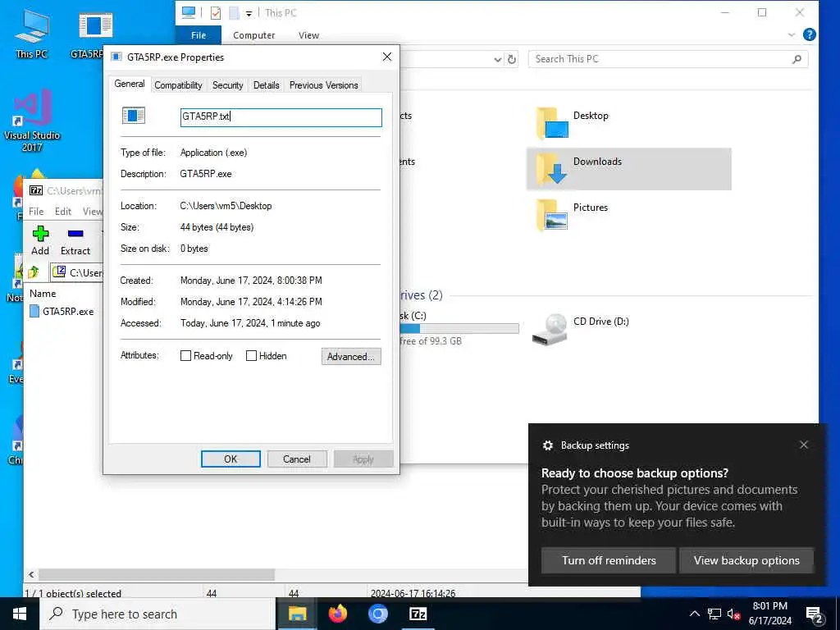Show hidden system tray icons
This screenshot has width=840, height=630.
point(694,614)
